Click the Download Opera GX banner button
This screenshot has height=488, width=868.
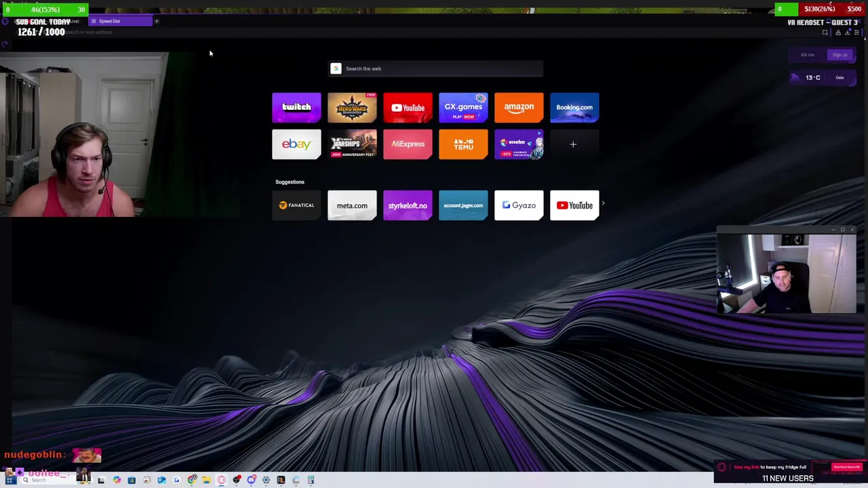tap(846, 467)
